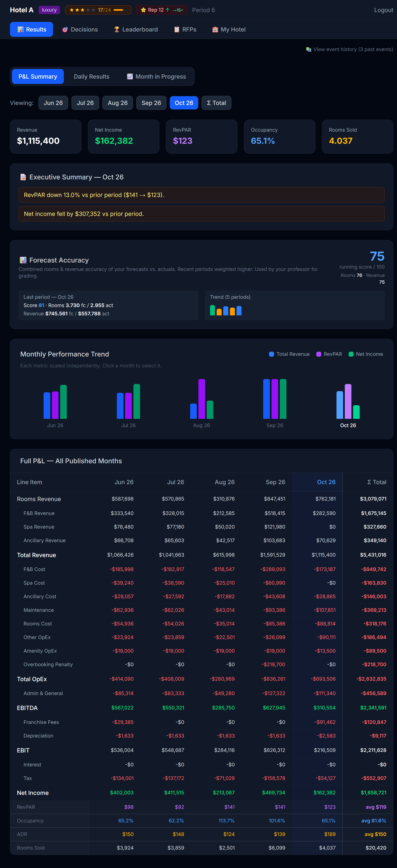Click the Net Income legend swatch
Screen dimensions: 397x868
351,354
